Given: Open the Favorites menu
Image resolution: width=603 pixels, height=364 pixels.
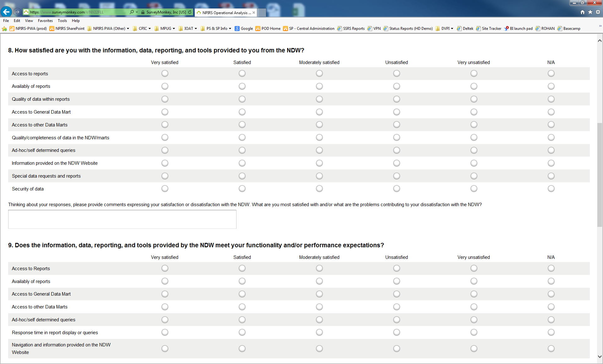Looking at the screenshot, I should click(45, 21).
